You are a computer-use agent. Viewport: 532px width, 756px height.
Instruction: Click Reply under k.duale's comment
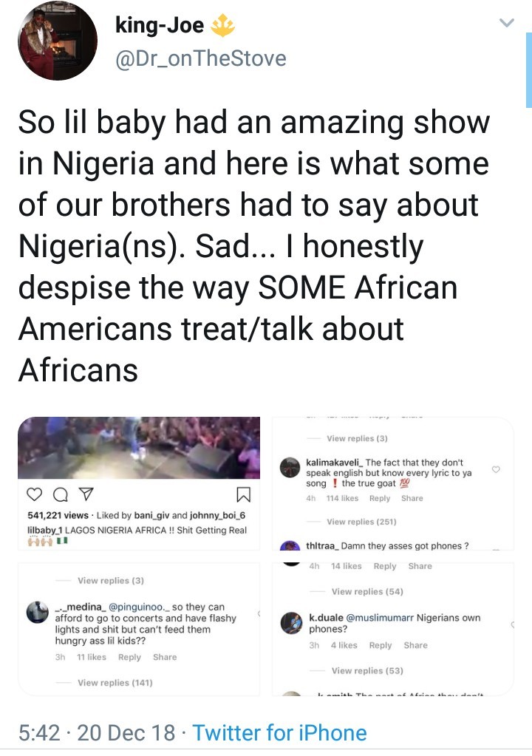pyautogui.click(x=381, y=645)
